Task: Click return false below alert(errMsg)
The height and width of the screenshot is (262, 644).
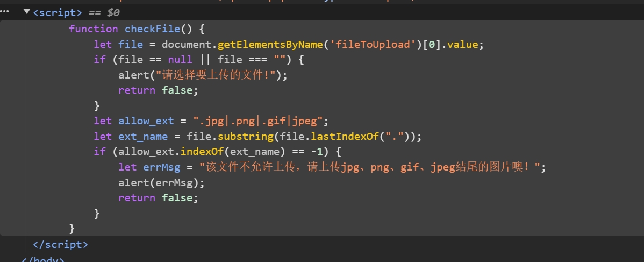Action: tap(158, 198)
